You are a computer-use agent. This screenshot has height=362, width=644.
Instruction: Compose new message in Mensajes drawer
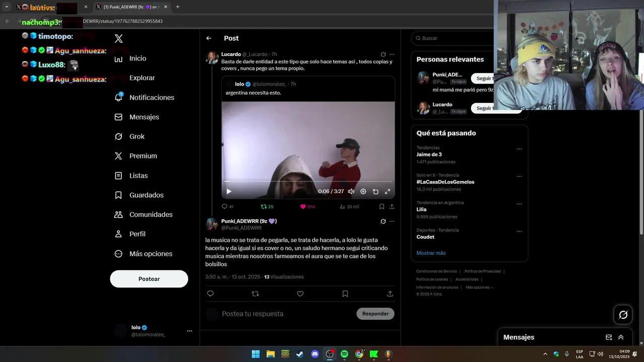pos(609,337)
